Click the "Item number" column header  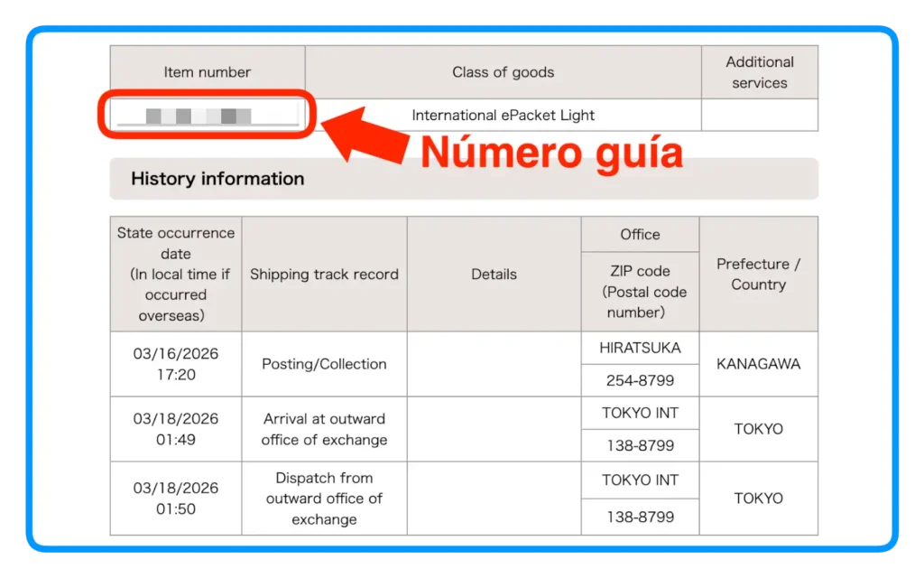point(207,72)
